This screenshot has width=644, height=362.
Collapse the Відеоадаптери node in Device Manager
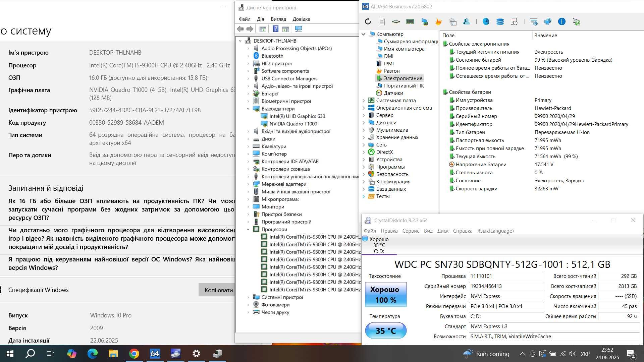248,109
